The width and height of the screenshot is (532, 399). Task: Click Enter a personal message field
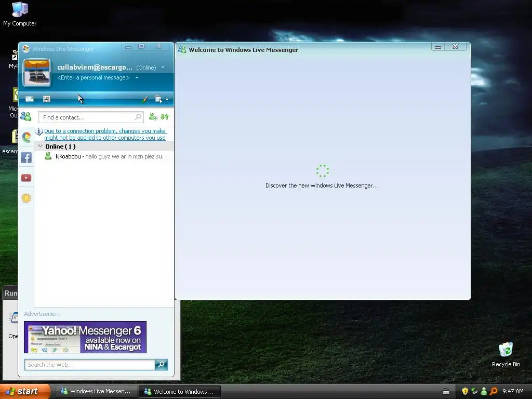94,78
